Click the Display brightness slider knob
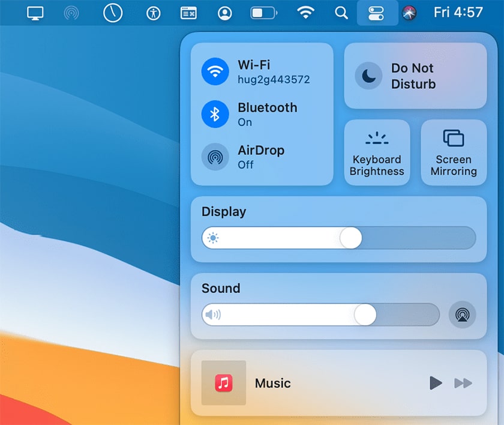This screenshot has width=504, height=425. pos(350,238)
